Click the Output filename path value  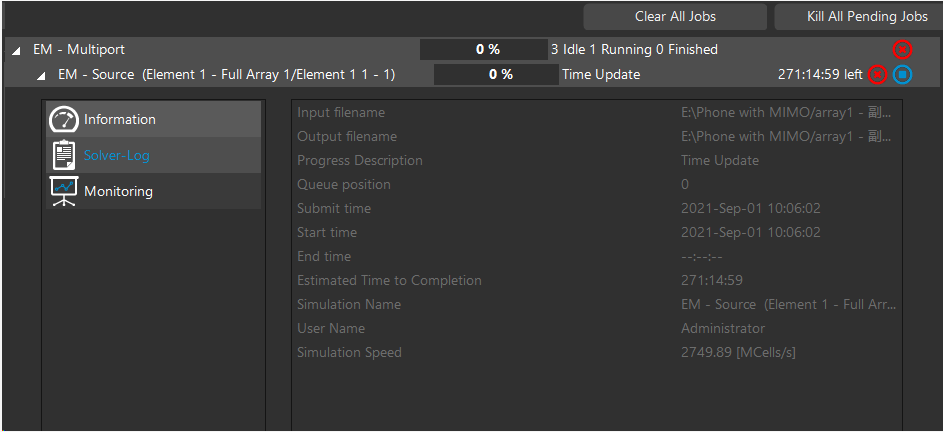pos(787,136)
